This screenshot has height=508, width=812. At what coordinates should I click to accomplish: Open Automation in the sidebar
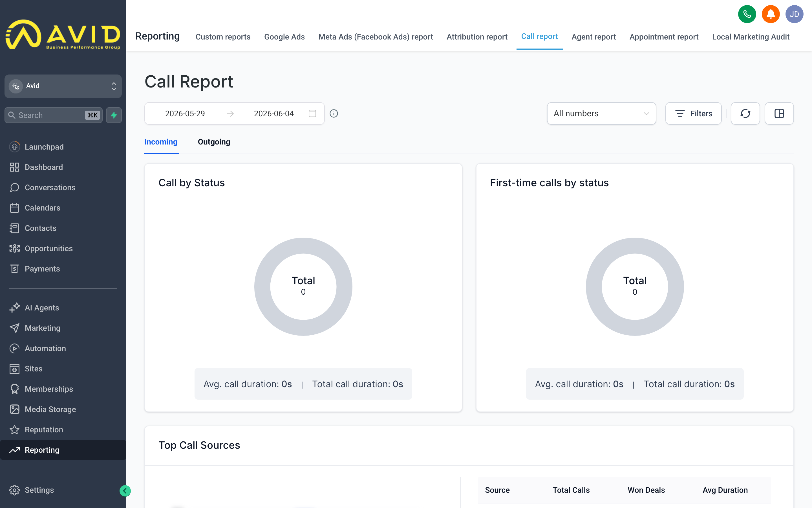[63, 349]
